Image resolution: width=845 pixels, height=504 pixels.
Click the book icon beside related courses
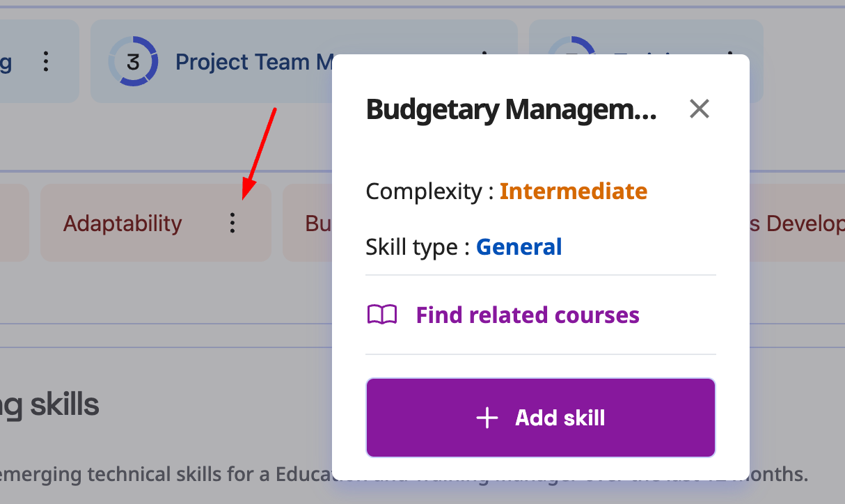382,315
